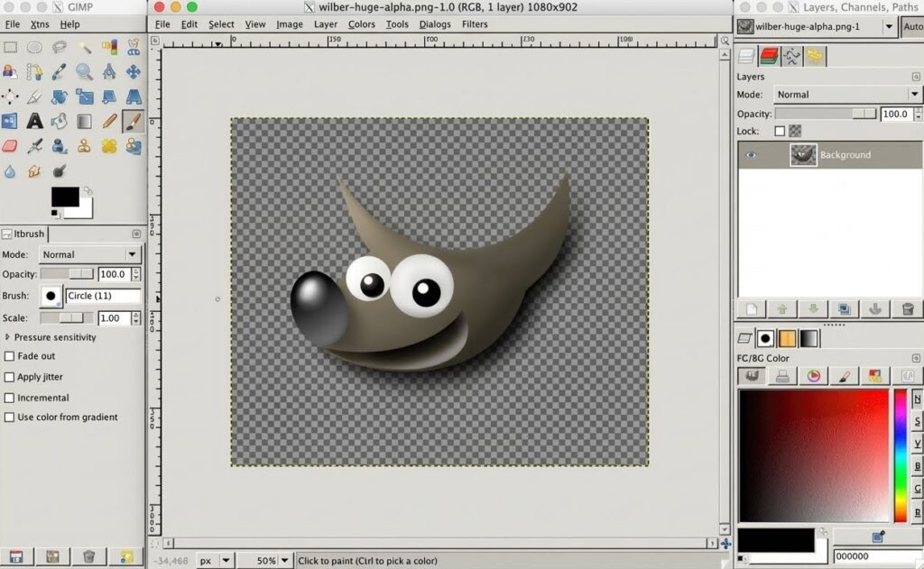The width and height of the screenshot is (924, 569).
Task: Select the Blend gradient tool
Action: [x=83, y=120]
